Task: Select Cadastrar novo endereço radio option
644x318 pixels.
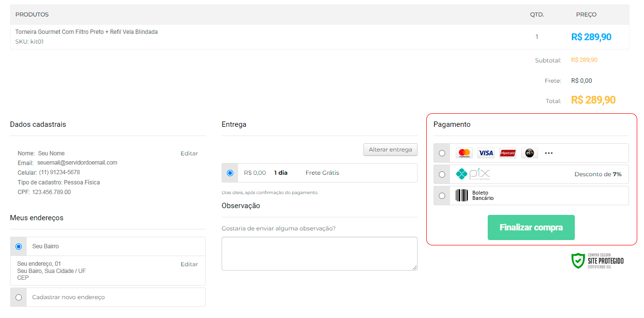Action: (x=18, y=297)
